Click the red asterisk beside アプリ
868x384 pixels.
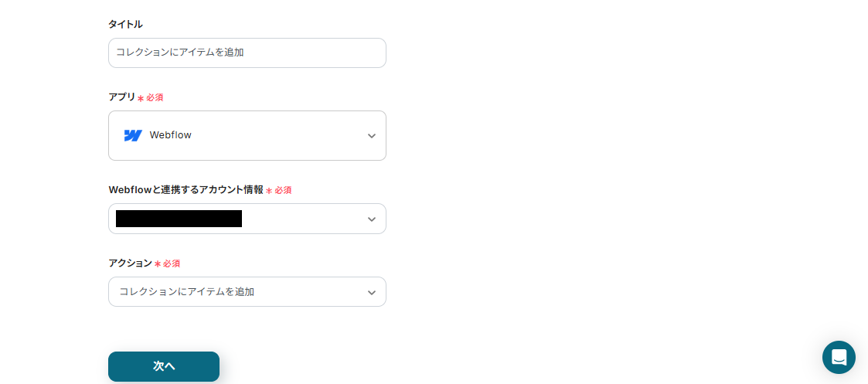click(141, 98)
